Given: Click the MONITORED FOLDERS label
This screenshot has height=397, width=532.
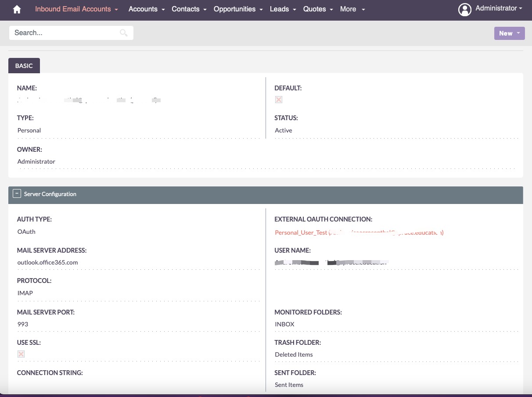Looking at the screenshot, I should pyautogui.click(x=308, y=312).
